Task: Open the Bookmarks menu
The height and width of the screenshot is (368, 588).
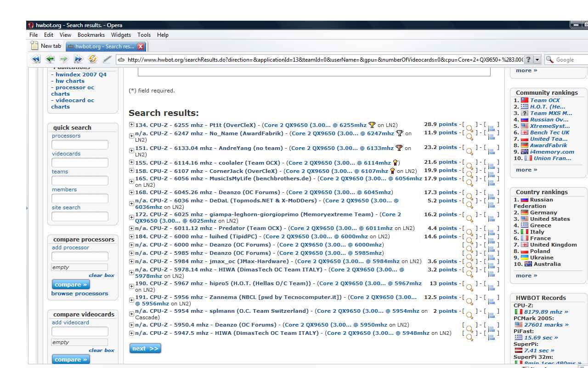Action: (x=91, y=35)
